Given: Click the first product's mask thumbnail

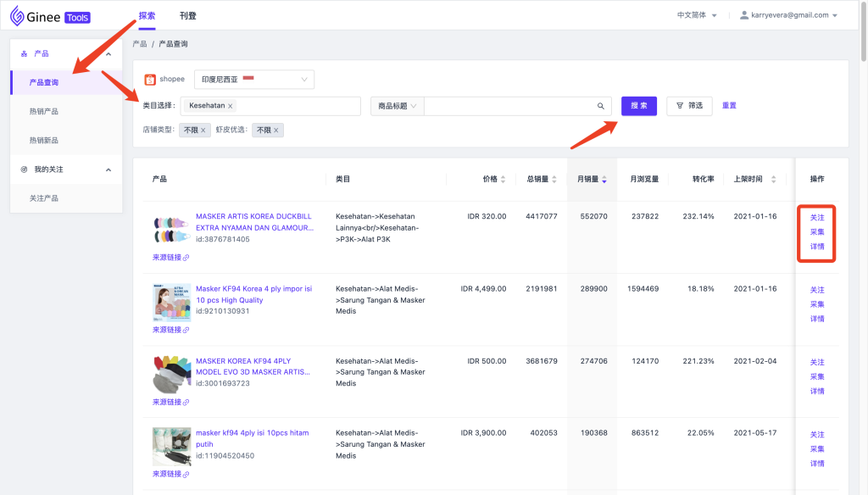Looking at the screenshot, I should [x=172, y=229].
